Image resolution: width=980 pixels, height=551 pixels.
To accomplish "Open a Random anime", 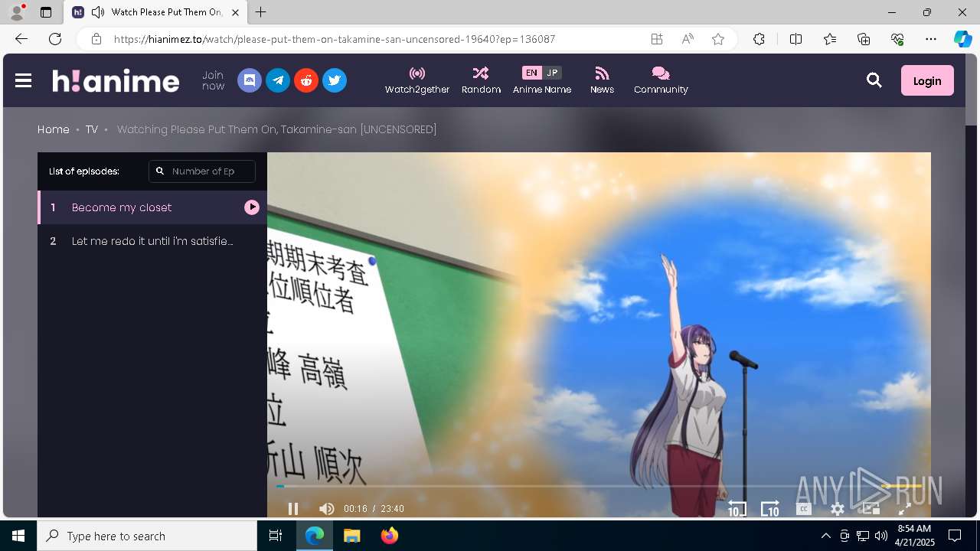I will [481, 80].
